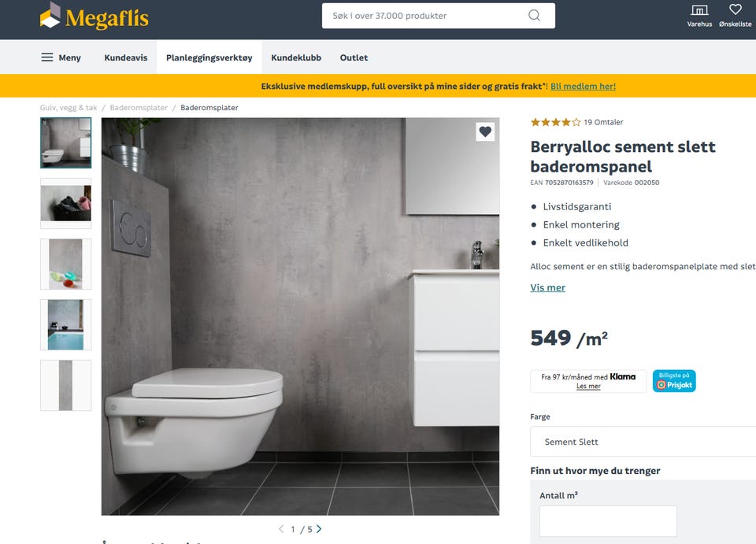Click the Bli medlem her link
The image size is (756, 544).
(x=583, y=87)
